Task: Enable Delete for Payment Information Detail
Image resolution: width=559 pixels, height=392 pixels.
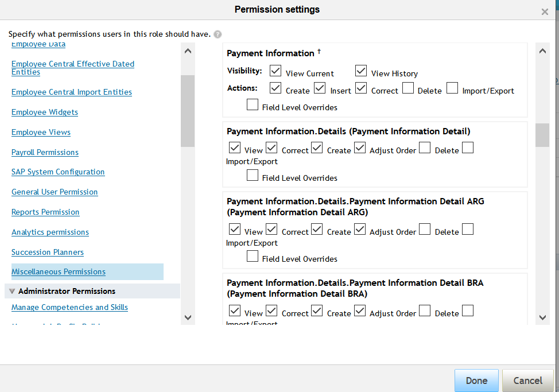Action: pos(425,148)
